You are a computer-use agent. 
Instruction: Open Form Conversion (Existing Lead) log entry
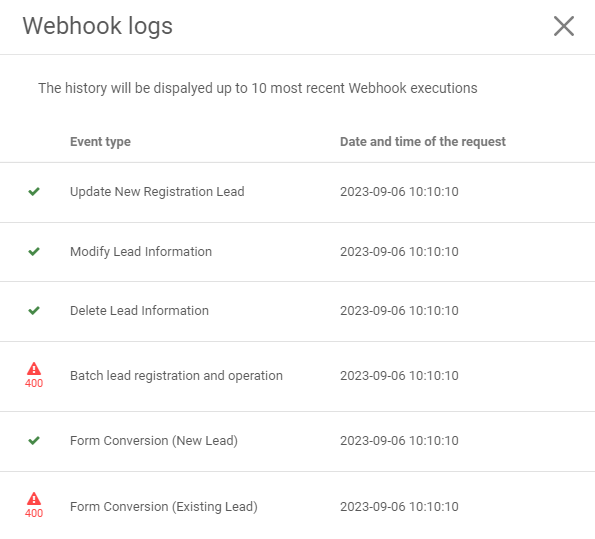pos(298,506)
